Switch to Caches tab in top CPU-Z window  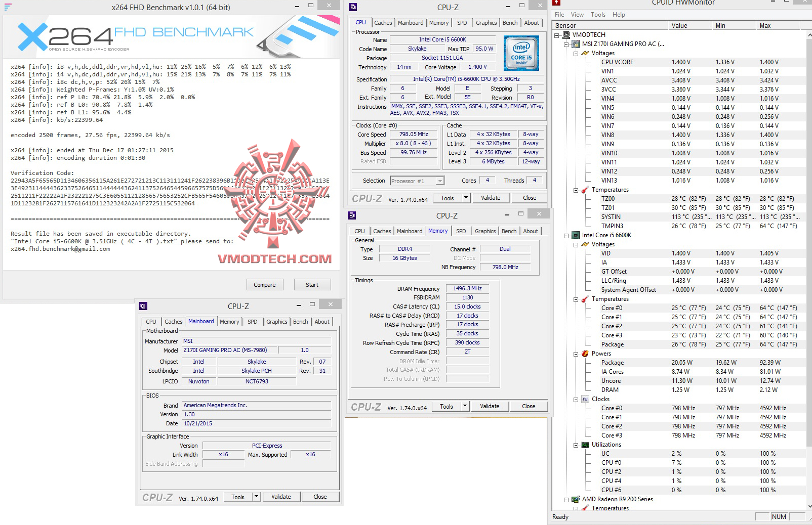383,23
